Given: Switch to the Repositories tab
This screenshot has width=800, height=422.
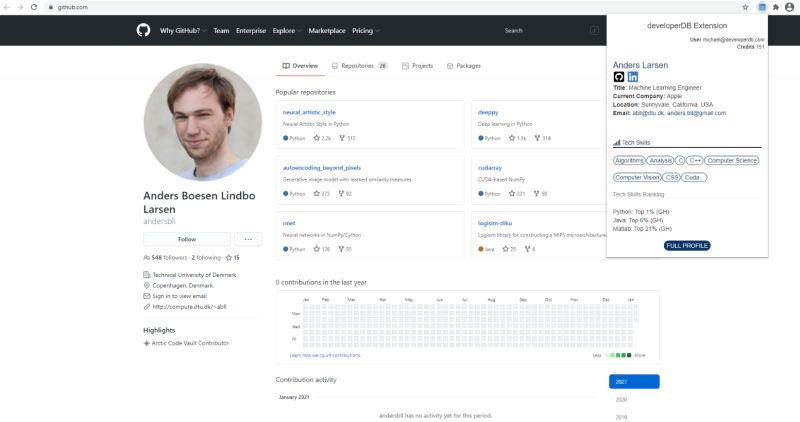Looking at the screenshot, I should click(359, 66).
